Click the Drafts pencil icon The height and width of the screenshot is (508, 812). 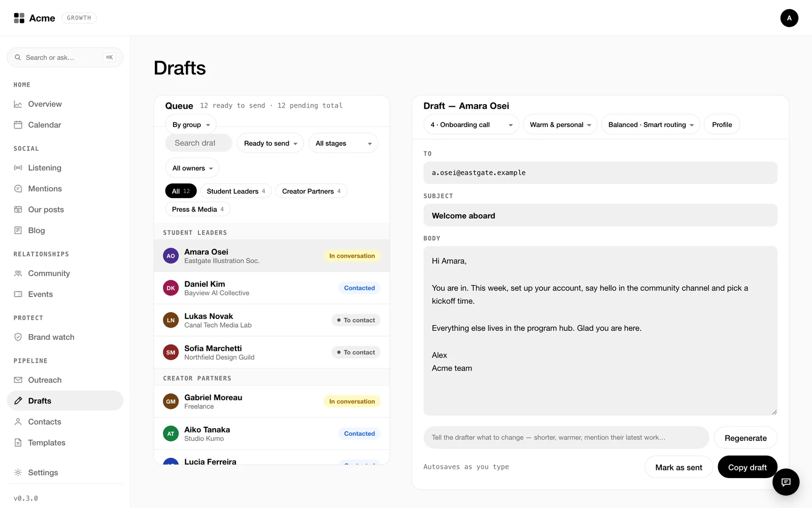(x=18, y=401)
